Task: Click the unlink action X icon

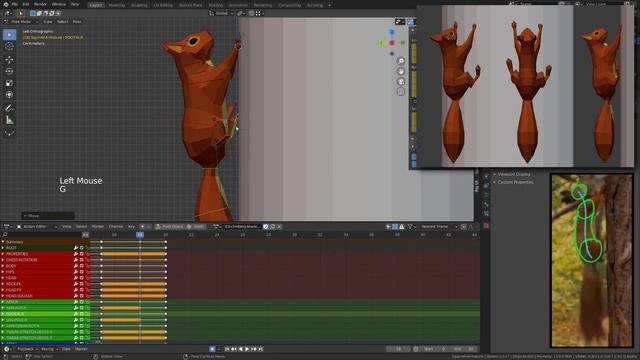Action: 279,227
